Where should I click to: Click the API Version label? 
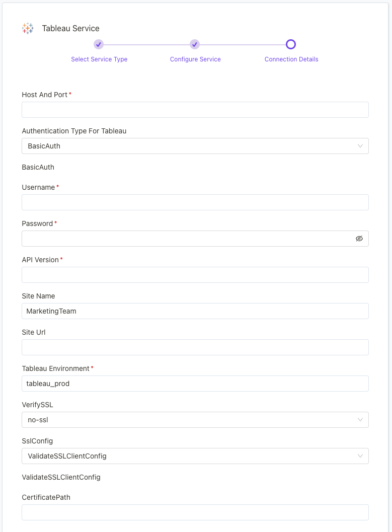40,260
